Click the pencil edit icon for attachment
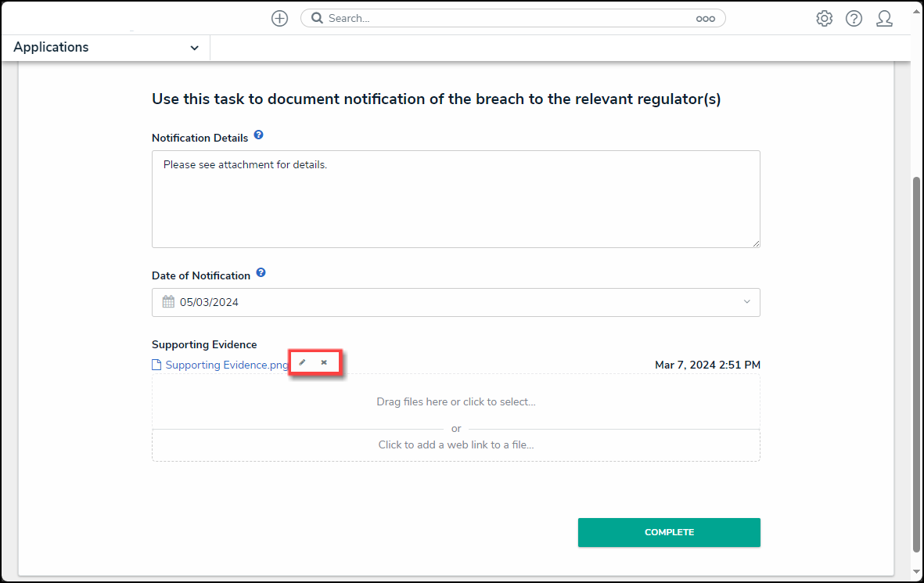The height and width of the screenshot is (583, 924). click(302, 362)
